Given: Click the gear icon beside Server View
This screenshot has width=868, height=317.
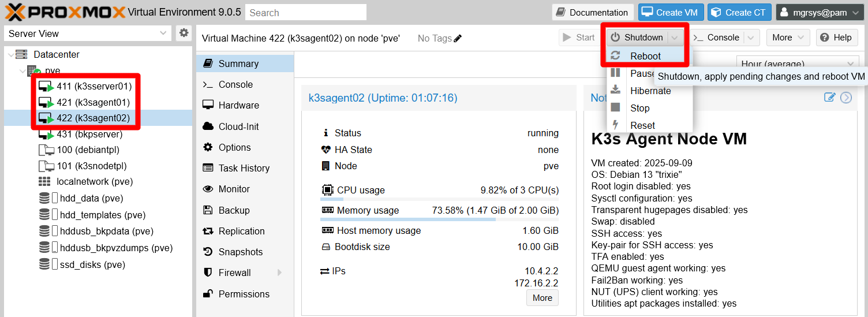Looking at the screenshot, I should [x=184, y=33].
